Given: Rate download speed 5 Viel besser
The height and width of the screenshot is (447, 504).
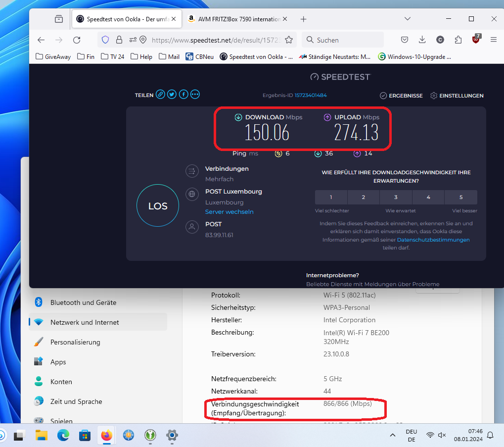Looking at the screenshot, I should tap(461, 197).
